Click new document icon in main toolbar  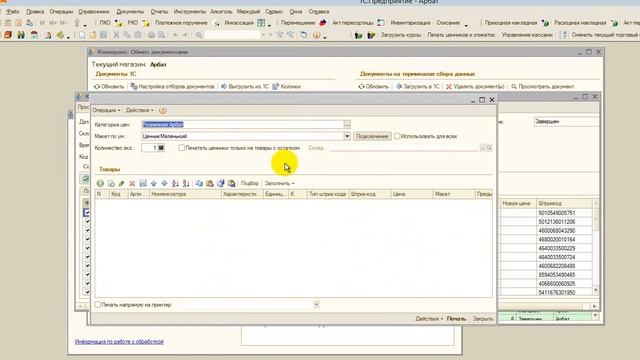82,35
